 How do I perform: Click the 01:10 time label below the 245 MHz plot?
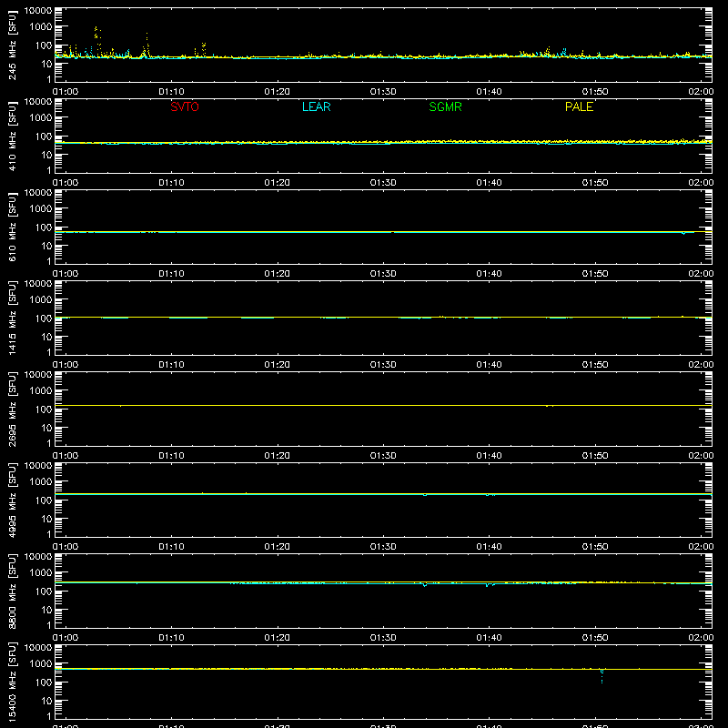tap(171, 92)
